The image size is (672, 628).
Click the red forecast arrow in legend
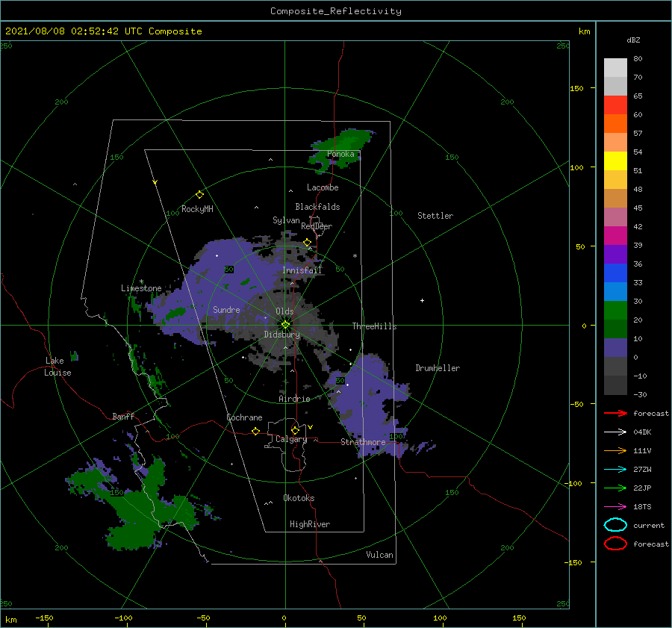pos(615,413)
